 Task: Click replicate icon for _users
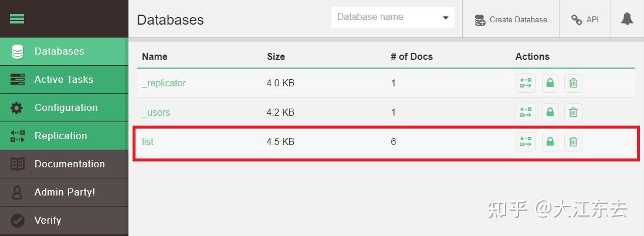[526, 112]
